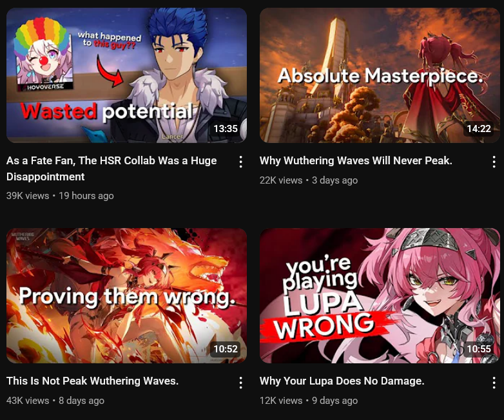
Task: Open the Wasted potential Lancer thumbnail
Action: click(126, 75)
